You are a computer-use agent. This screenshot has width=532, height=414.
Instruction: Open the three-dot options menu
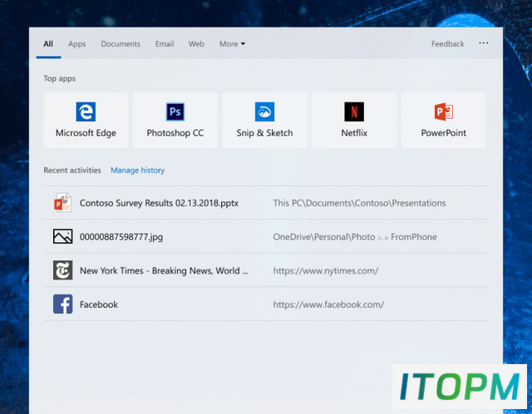click(x=484, y=43)
